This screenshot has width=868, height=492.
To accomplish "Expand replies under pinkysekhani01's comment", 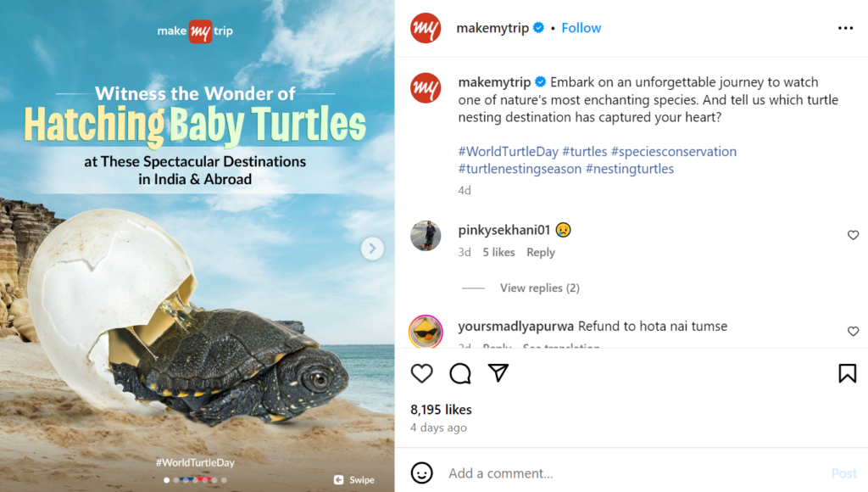I will point(540,288).
